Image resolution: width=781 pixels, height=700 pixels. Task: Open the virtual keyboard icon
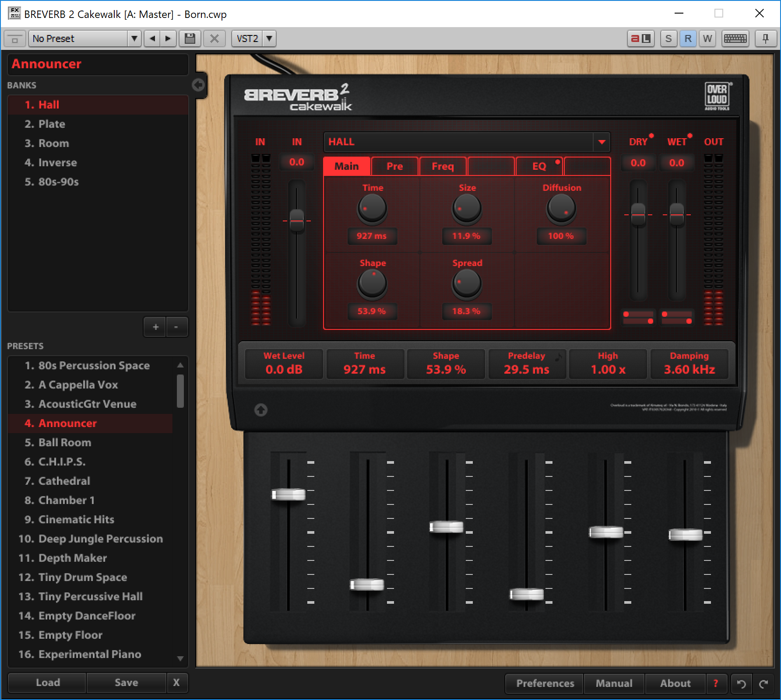735,38
